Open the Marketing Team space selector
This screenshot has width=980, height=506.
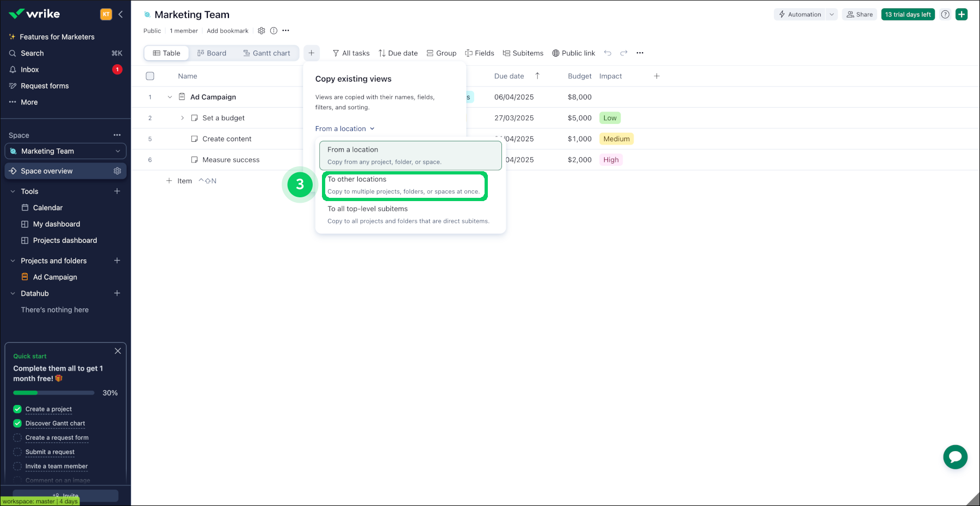tap(65, 151)
